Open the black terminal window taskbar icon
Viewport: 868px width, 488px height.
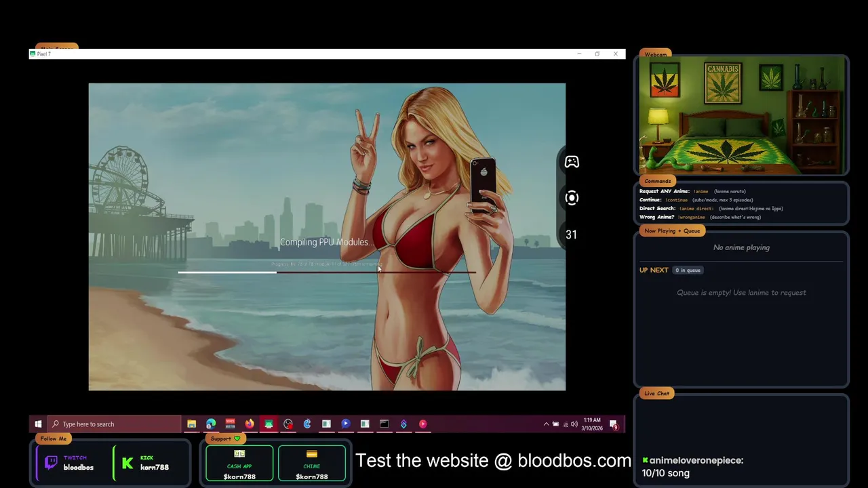pyautogui.click(x=384, y=424)
